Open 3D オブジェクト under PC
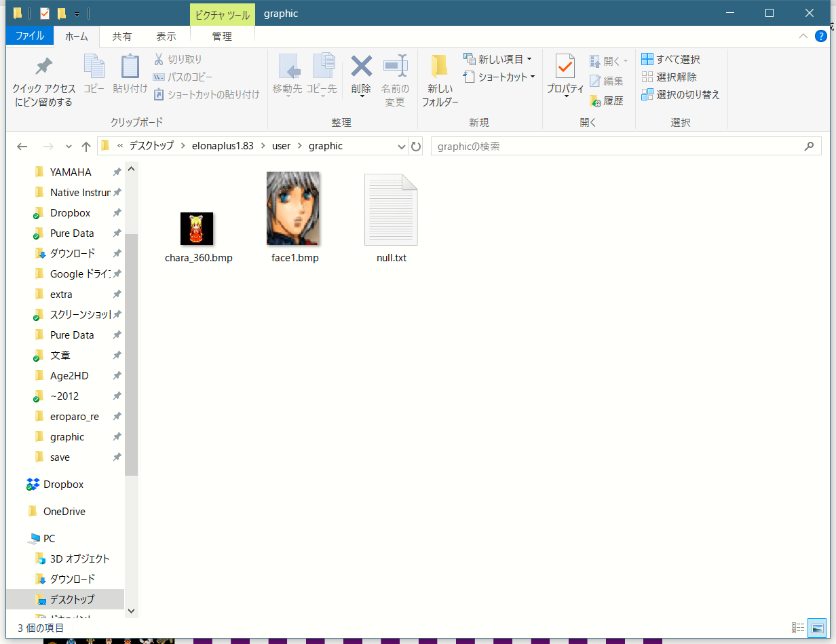 click(x=79, y=559)
